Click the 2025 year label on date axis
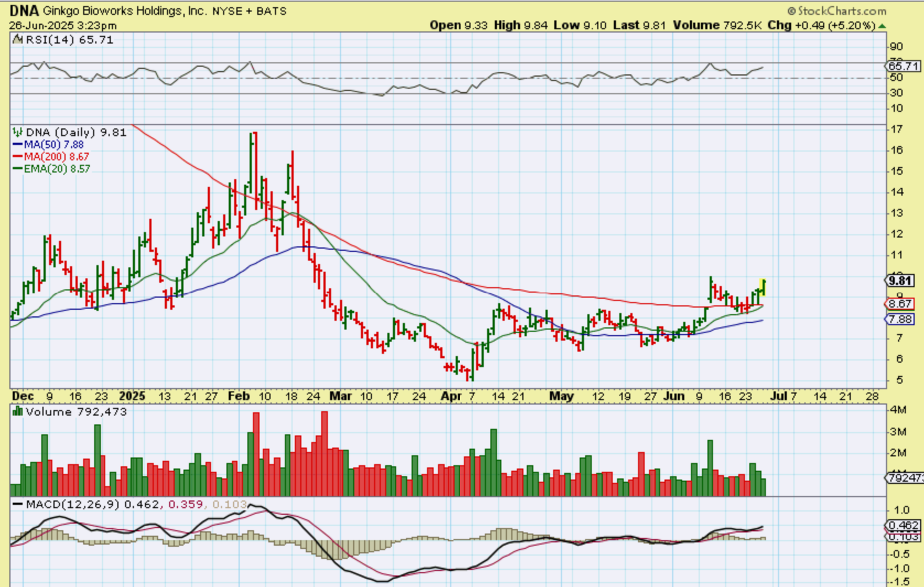The image size is (924, 587). pos(132,396)
